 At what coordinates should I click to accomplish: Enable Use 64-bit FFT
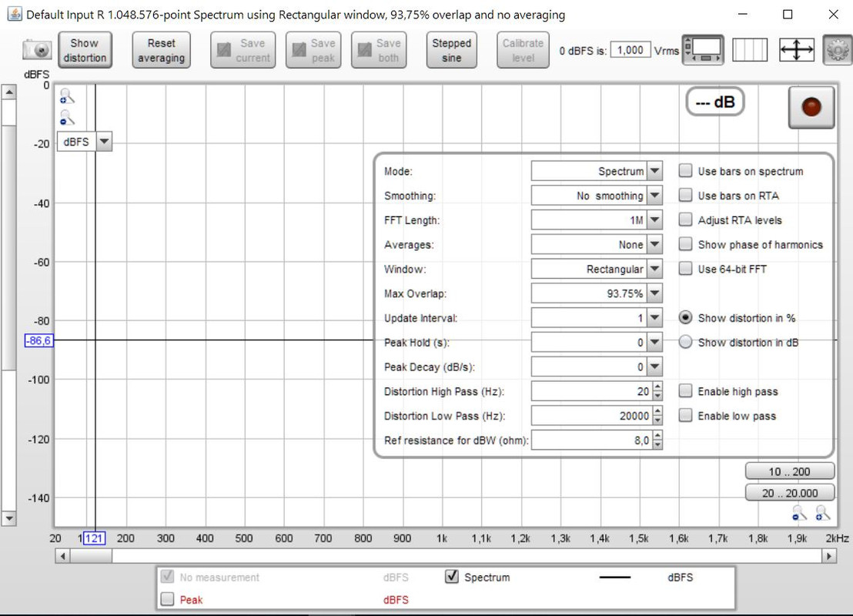pos(685,269)
